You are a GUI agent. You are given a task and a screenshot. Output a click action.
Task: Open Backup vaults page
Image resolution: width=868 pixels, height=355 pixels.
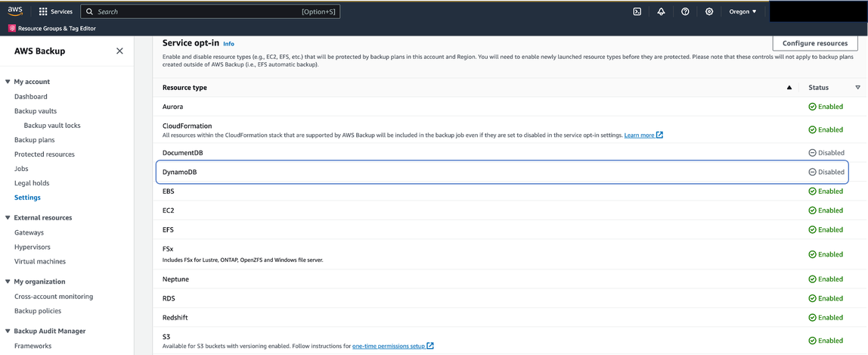36,111
